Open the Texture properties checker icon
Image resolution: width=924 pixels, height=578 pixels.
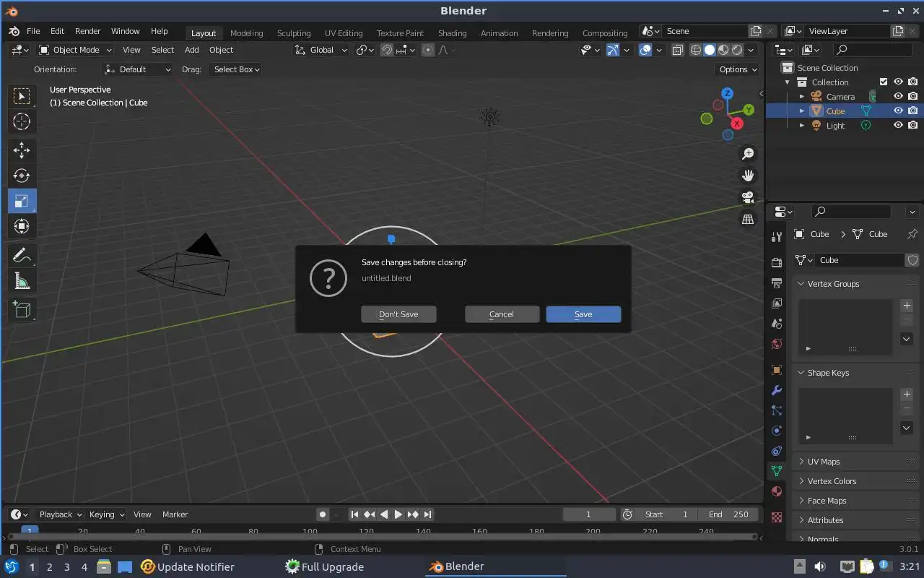tap(777, 517)
